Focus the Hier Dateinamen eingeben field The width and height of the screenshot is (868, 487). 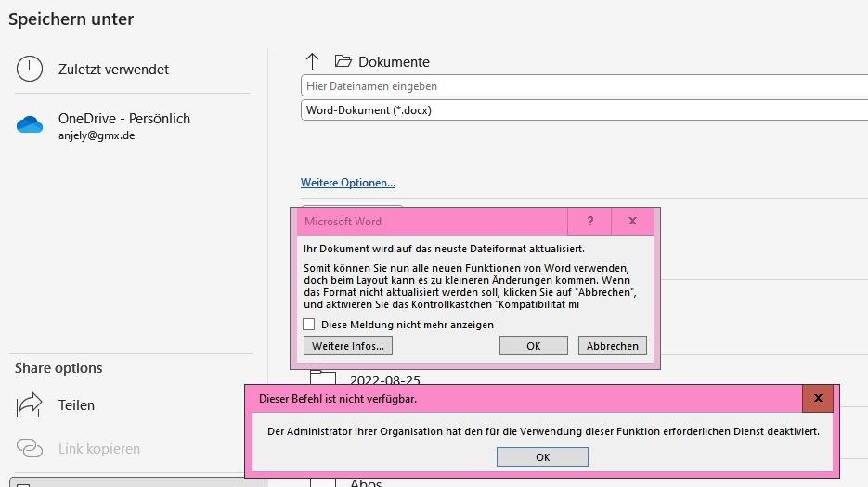(585, 85)
